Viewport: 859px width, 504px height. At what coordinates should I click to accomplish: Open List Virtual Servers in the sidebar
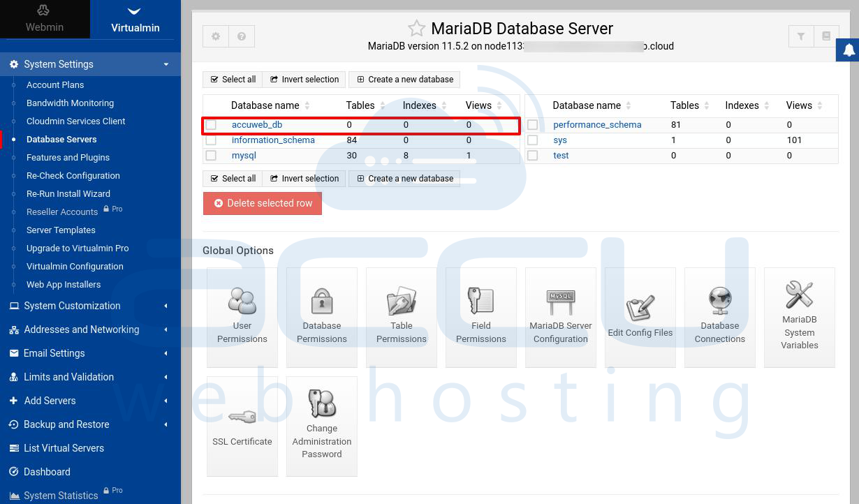(64, 448)
